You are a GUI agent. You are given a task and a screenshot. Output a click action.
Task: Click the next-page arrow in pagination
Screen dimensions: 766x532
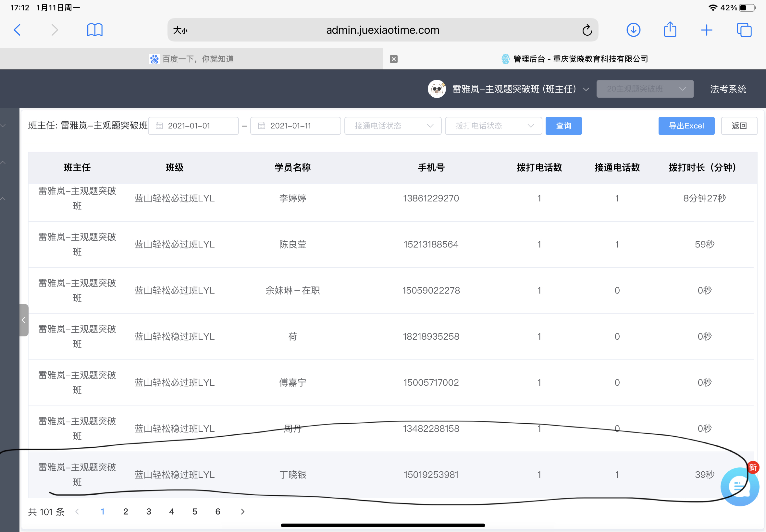242,511
